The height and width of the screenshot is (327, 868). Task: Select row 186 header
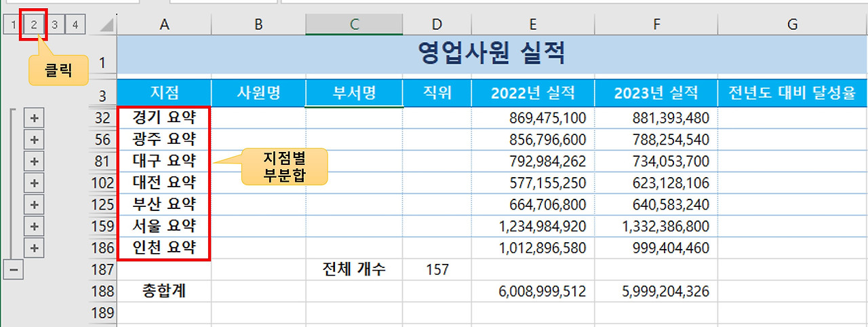(x=102, y=248)
